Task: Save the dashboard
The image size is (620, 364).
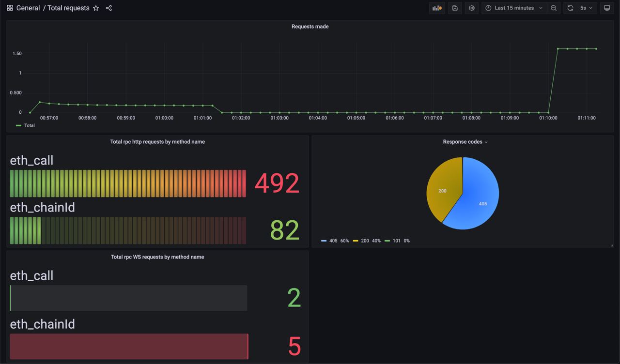Action: click(455, 8)
